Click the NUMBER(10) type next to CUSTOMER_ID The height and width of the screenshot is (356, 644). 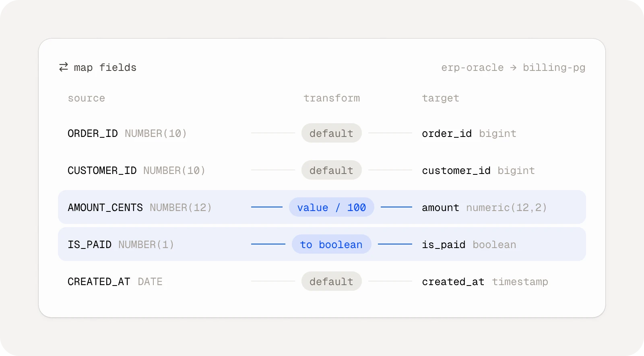174,170
